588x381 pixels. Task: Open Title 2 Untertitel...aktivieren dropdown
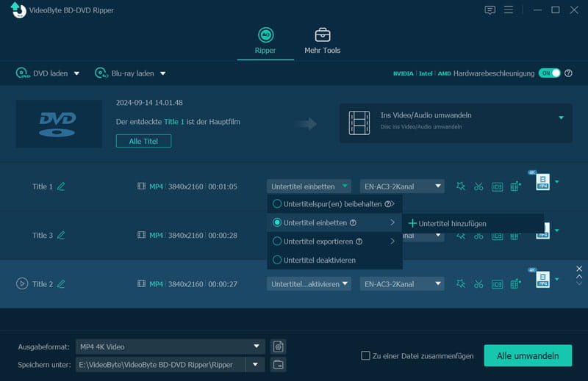(x=309, y=284)
